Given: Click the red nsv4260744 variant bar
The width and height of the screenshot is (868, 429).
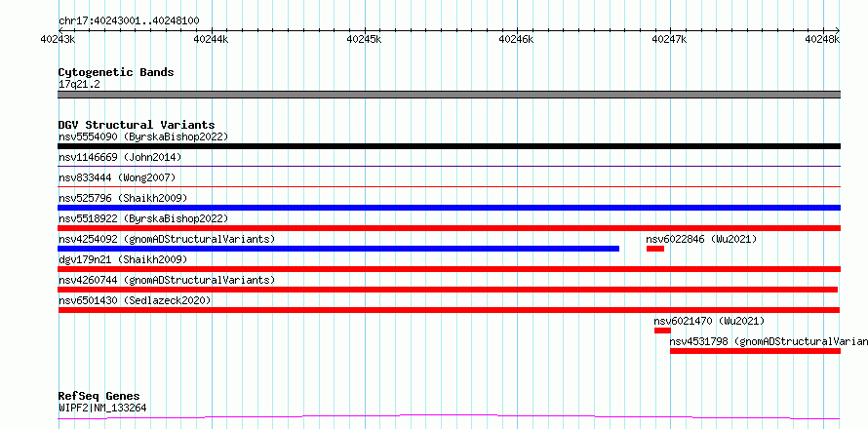Looking at the screenshot, I should [x=448, y=290].
